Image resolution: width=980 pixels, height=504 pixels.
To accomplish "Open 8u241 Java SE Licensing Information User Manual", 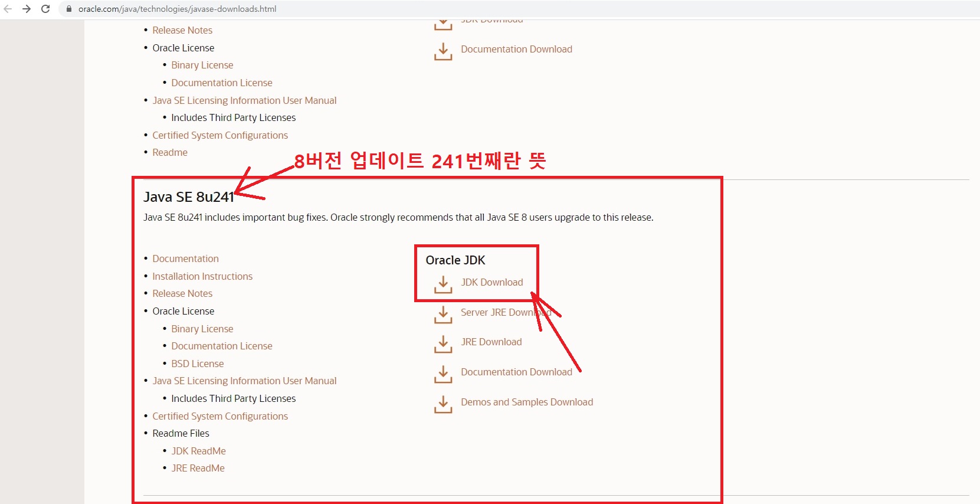I will pyautogui.click(x=244, y=381).
